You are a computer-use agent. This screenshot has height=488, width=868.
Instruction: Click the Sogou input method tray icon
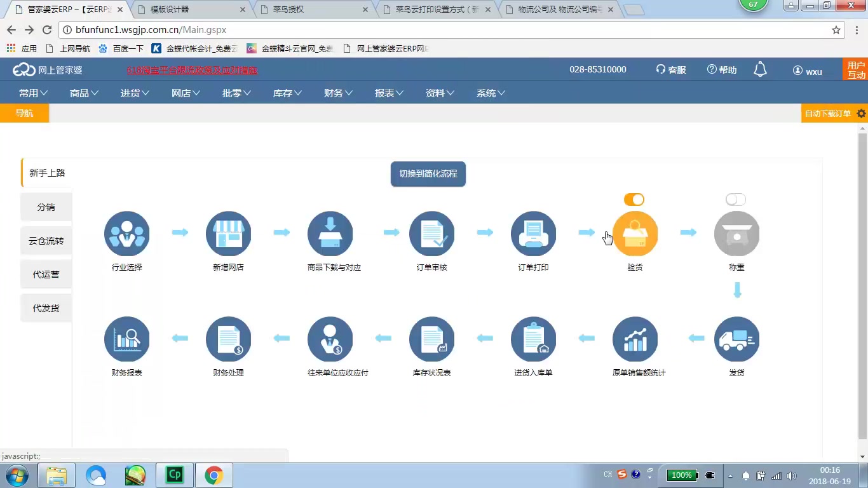click(x=622, y=475)
